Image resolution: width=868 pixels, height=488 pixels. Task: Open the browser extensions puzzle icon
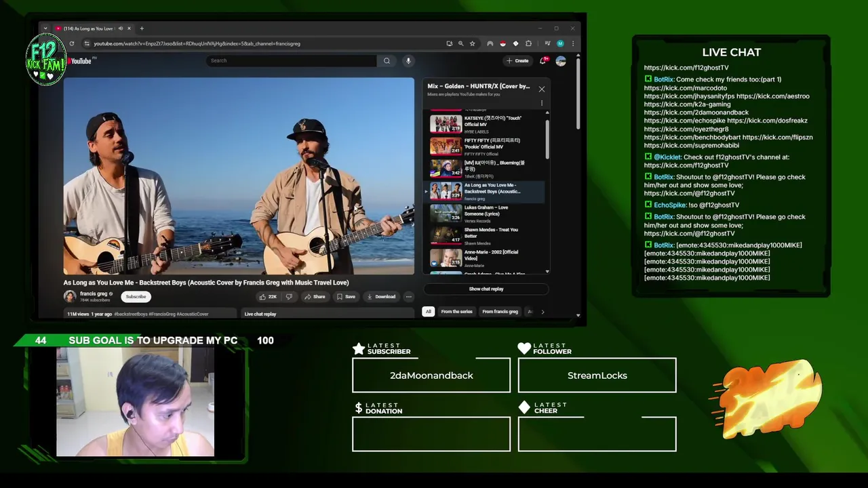click(x=528, y=43)
